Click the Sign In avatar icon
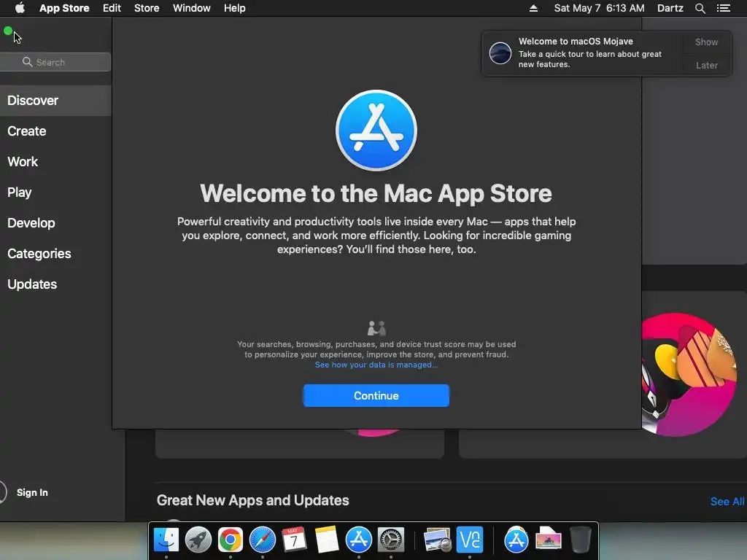 2,492
